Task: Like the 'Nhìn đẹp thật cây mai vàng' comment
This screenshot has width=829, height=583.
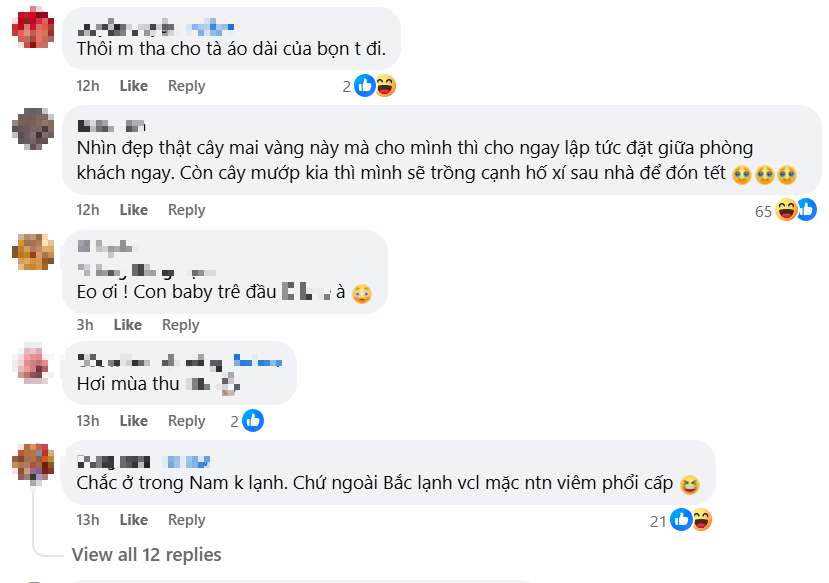Action: point(133,210)
